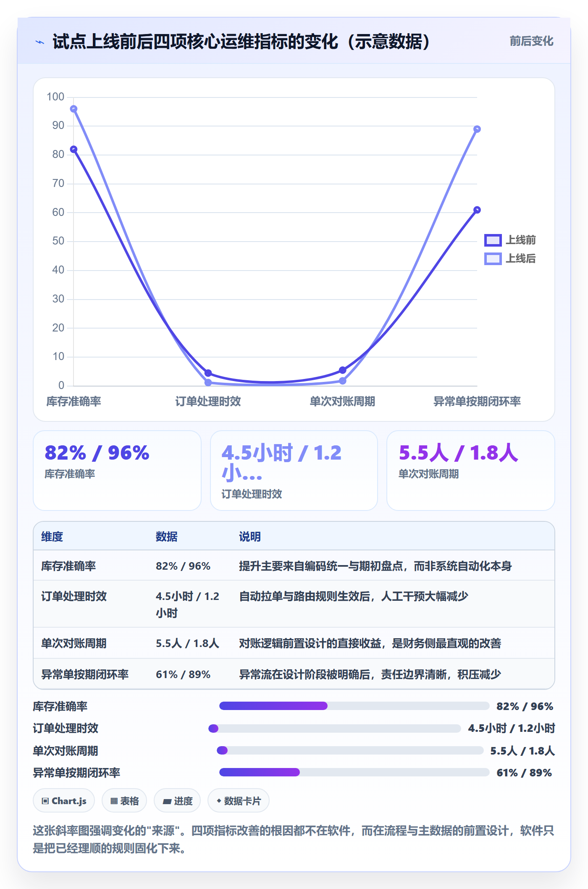The height and width of the screenshot is (889, 588).
Task: Click the 5.5人 / 1.8人 table cell
Action: click(x=188, y=643)
